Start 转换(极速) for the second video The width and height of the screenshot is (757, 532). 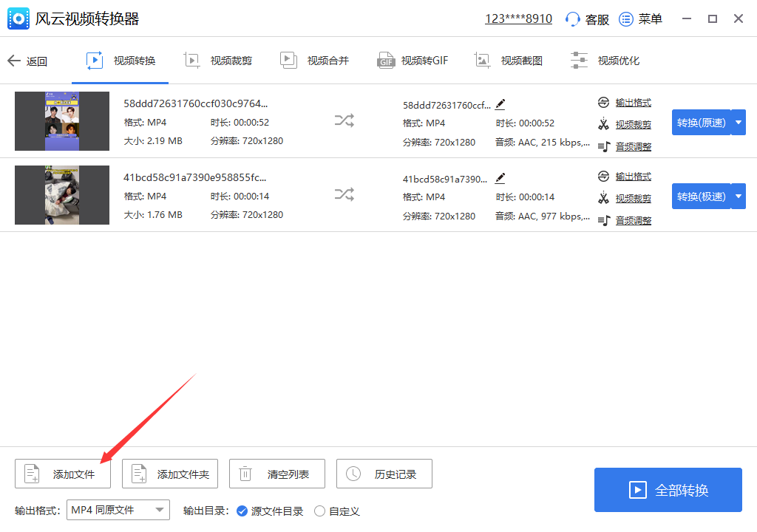coord(701,197)
